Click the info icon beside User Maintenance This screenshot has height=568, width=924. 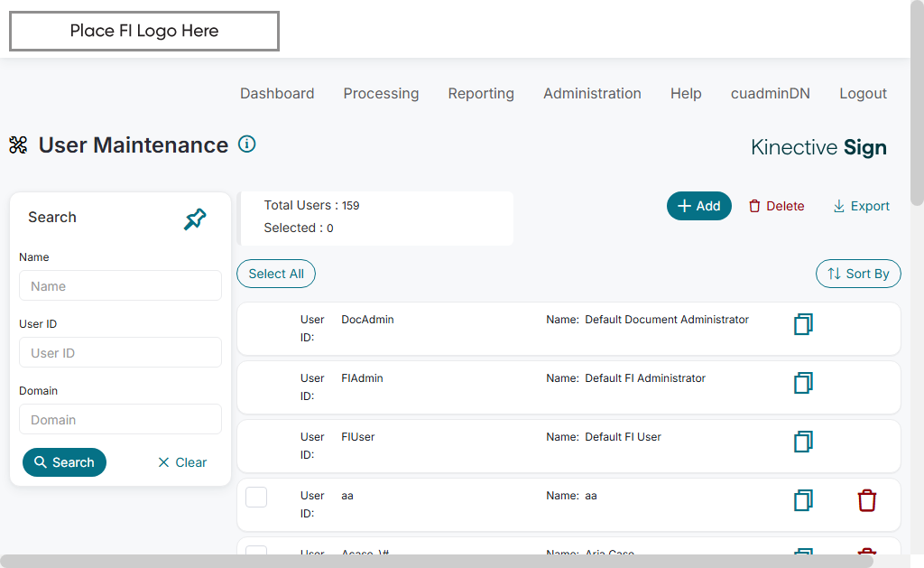click(246, 144)
